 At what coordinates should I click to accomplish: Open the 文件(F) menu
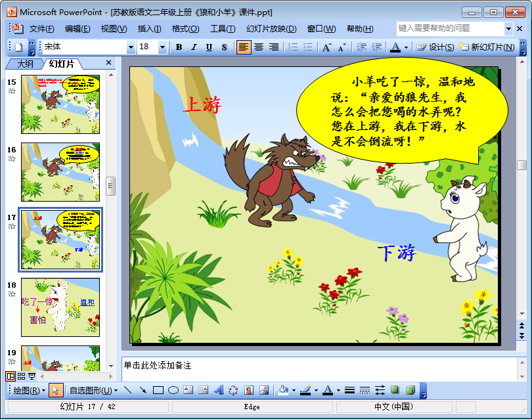point(41,29)
